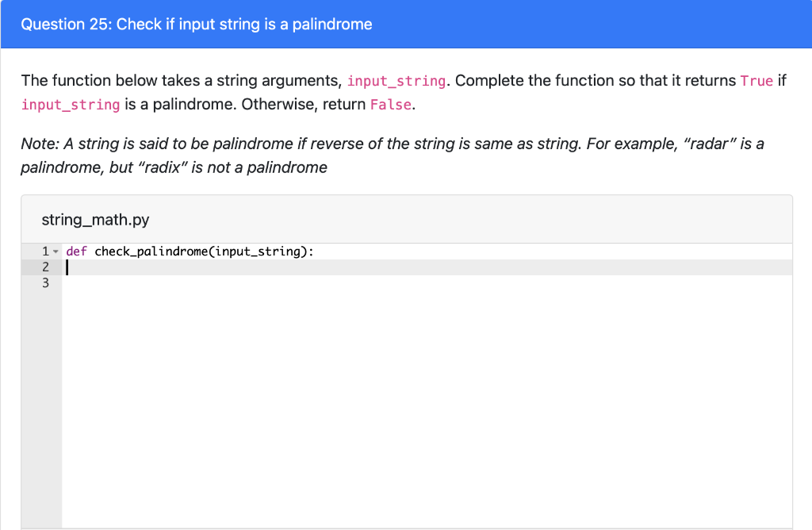
Task: Click the first input_string token in the paragraph
Action: pos(396,80)
